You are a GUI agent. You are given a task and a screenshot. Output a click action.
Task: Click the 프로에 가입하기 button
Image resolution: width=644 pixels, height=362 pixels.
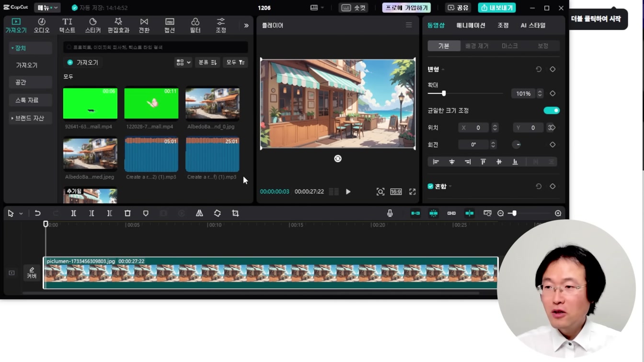(x=406, y=8)
